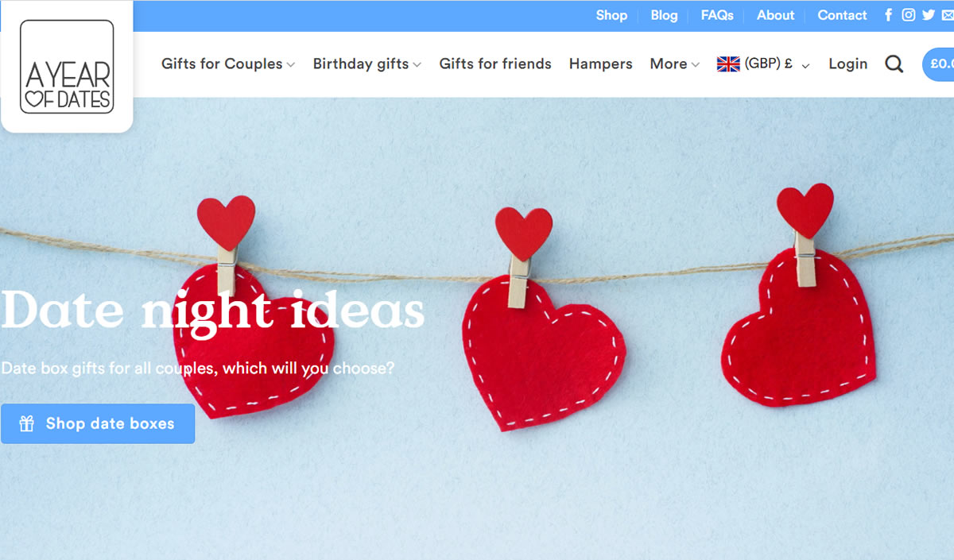Screen dimensions: 954x560
Task: Expand the Birthday gifts dropdown
Action: 367,64
